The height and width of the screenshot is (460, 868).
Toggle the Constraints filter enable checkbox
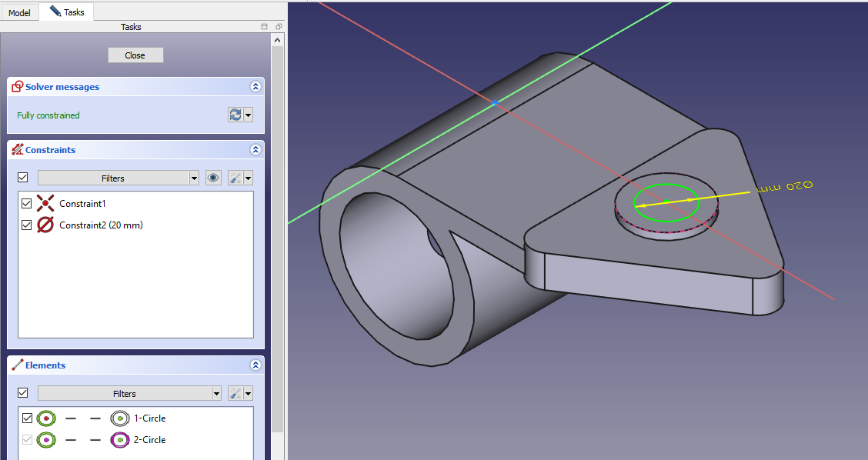(23, 178)
